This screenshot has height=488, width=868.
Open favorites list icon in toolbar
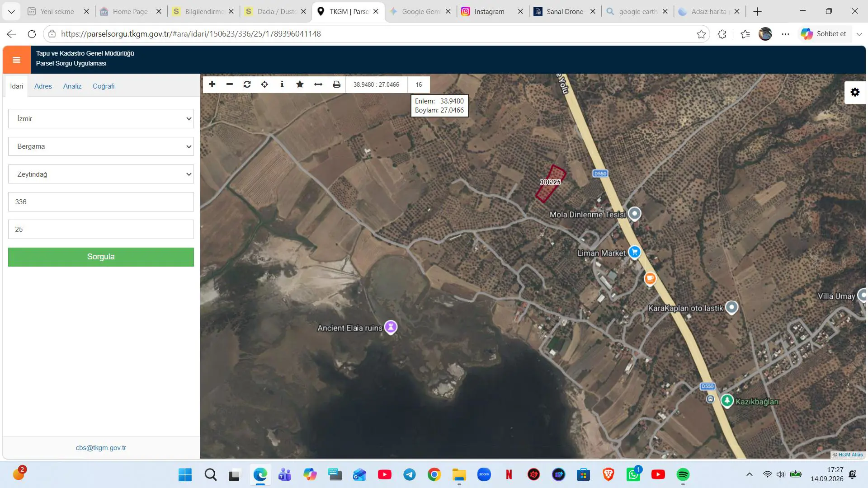(745, 34)
